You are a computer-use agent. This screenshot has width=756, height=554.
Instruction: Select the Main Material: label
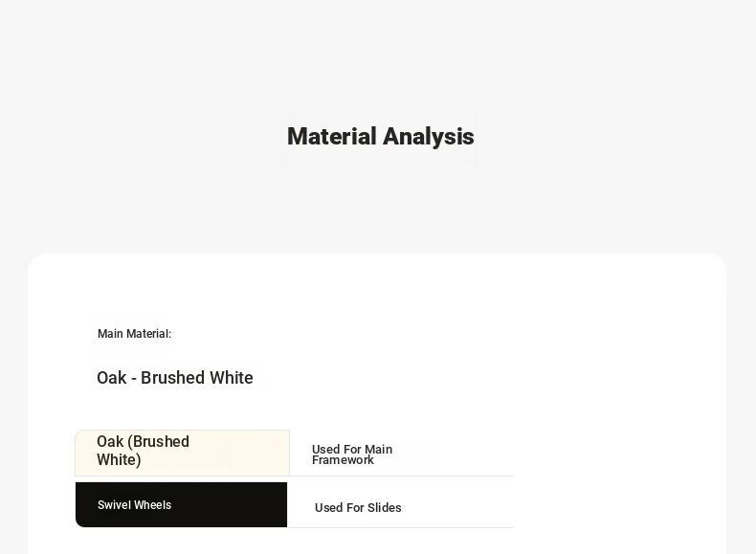coord(135,334)
